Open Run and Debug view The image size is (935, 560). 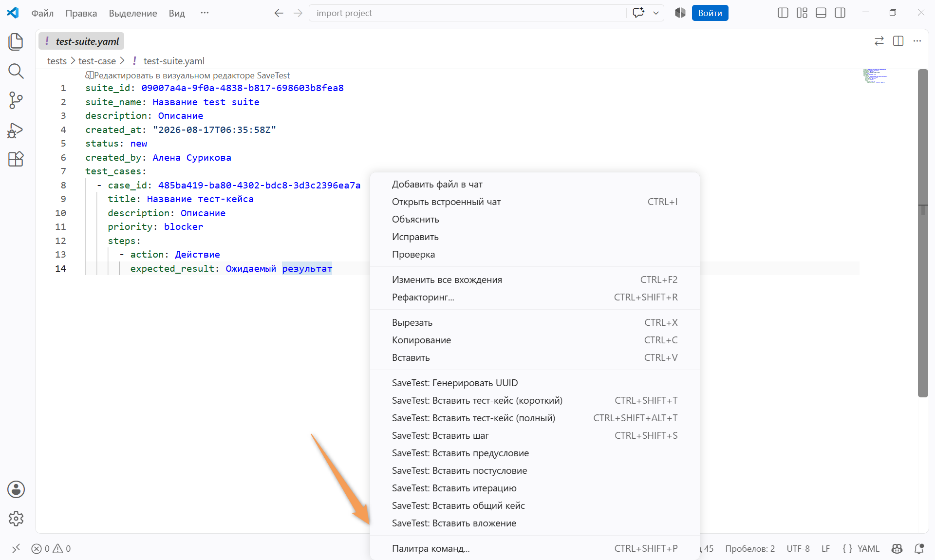[16, 130]
